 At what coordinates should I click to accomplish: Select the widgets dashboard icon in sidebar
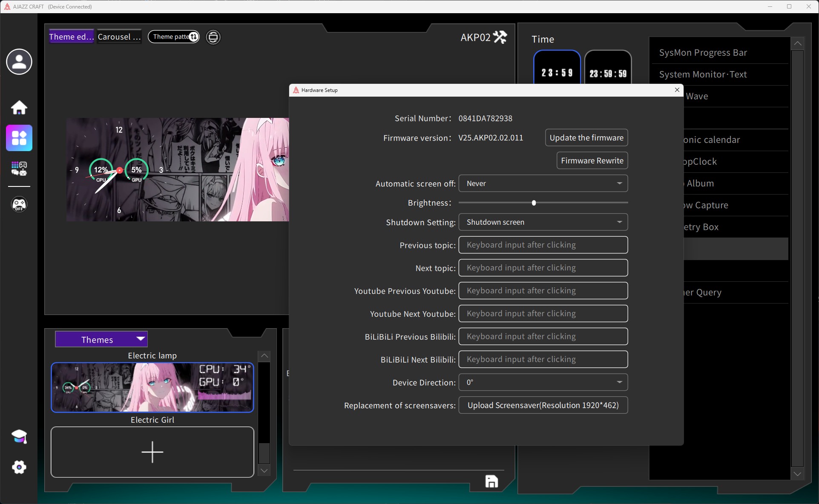point(19,138)
